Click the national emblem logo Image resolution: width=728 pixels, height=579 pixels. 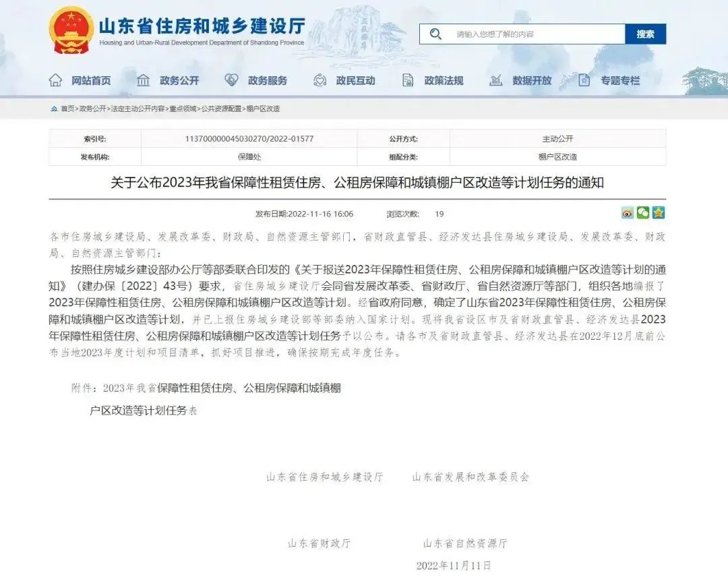[71, 31]
